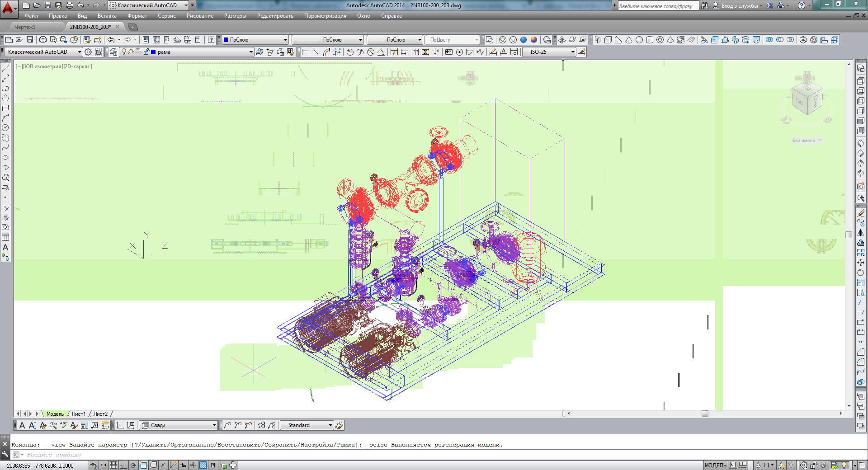Open the Standard text style dropdown
868x470 pixels.
pos(307,425)
